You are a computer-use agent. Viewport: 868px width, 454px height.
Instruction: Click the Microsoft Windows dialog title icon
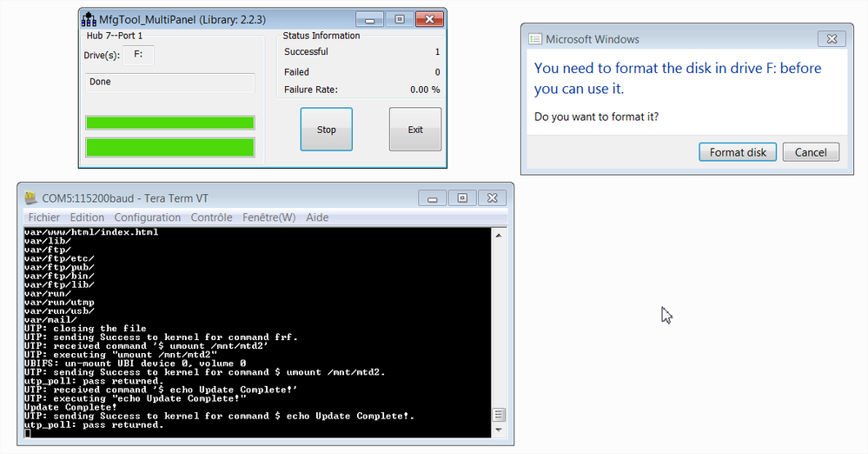[534, 39]
